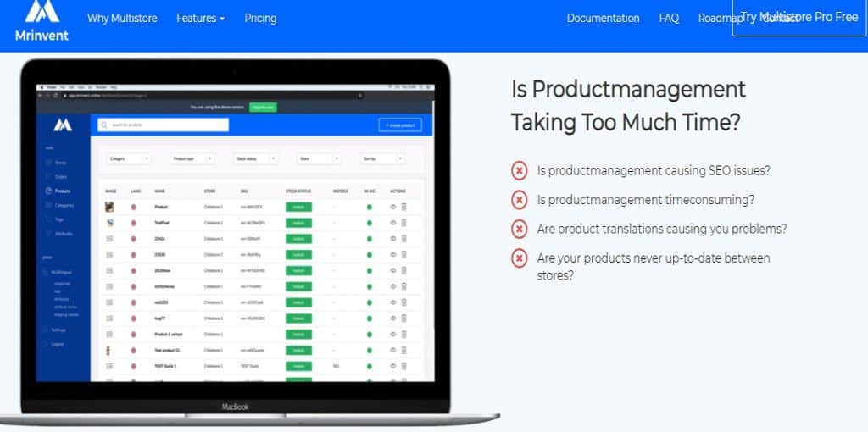Expand Multilingual section in demo sidebar

point(58,272)
